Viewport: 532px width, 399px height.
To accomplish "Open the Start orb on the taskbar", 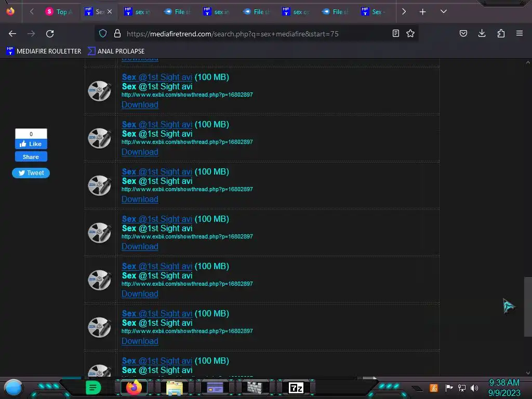I will 13,388.
